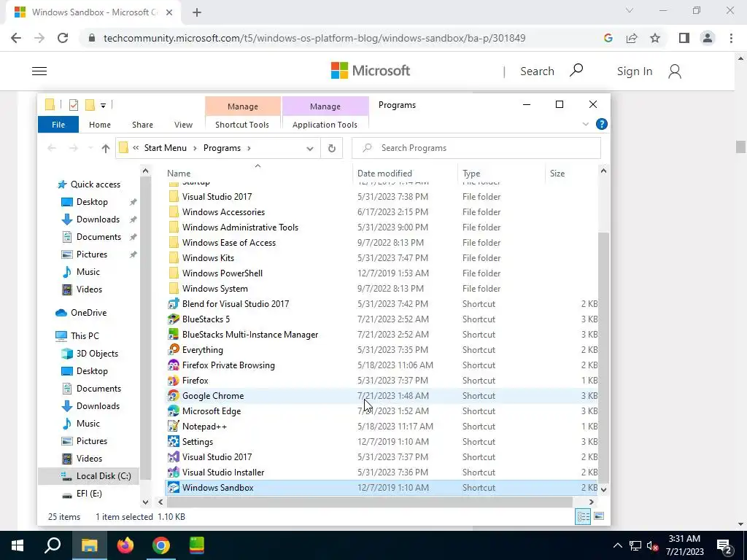The height and width of the screenshot is (560, 747).
Task: Select the Google Chrome shortcut icon
Action: coord(174,396)
